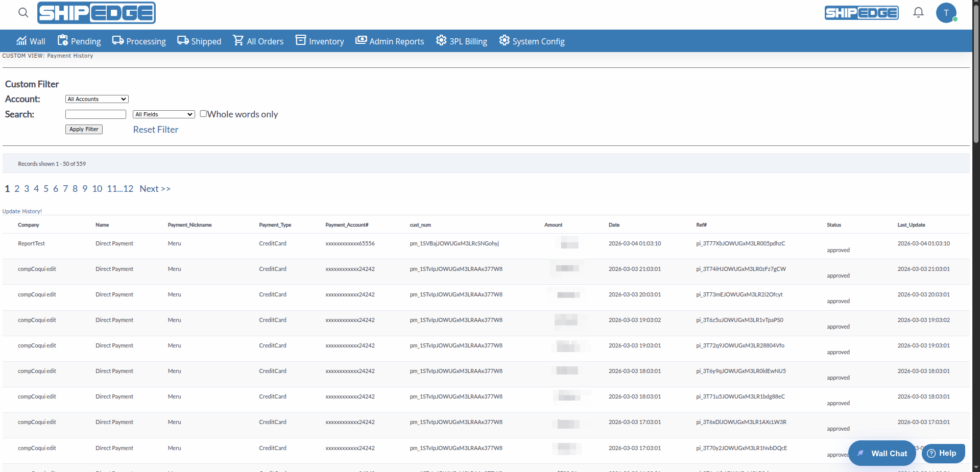The width and height of the screenshot is (980, 472).
Task: Open the System Config menu
Action: tap(532, 41)
